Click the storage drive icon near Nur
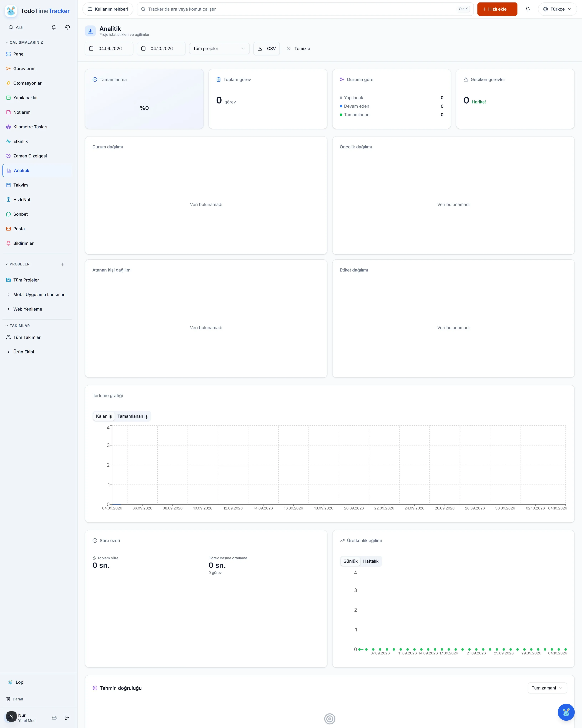Viewport: 582px width, 728px height. [x=54, y=717]
